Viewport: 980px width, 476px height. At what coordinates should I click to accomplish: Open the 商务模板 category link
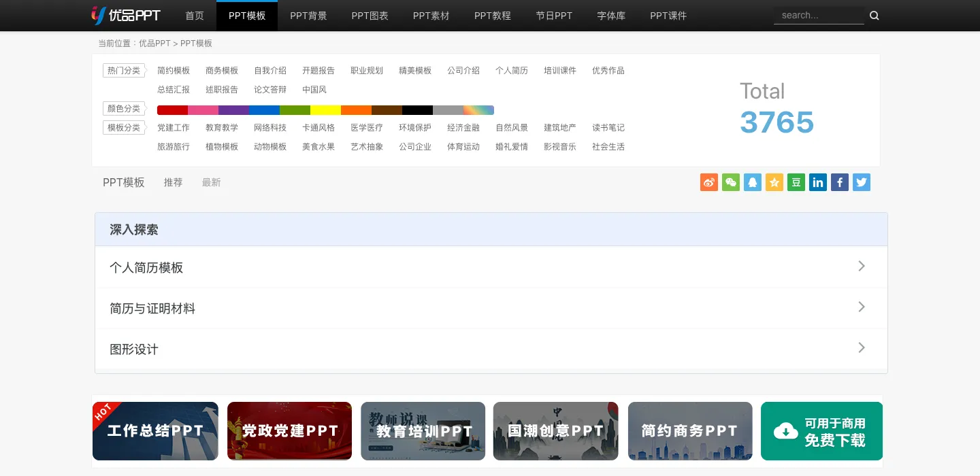click(222, 71)
